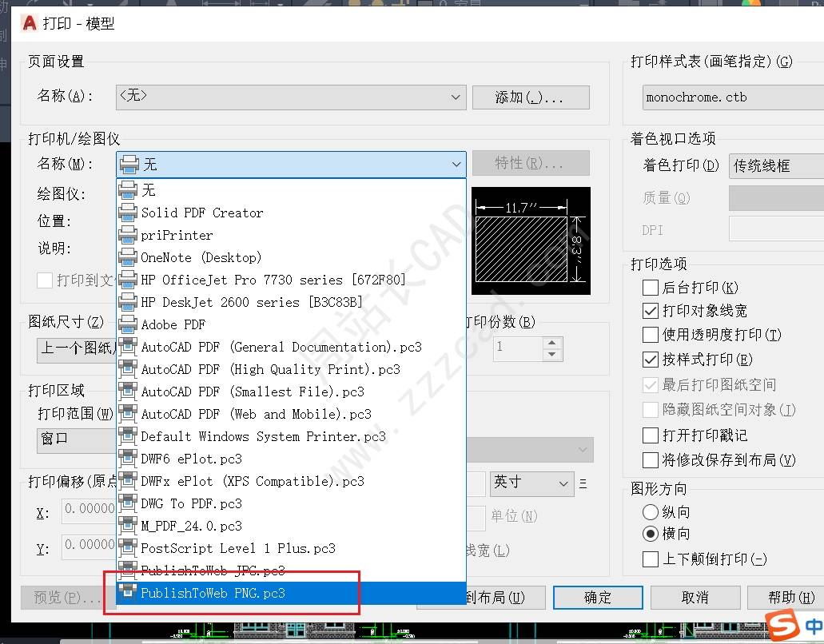The image size is (824, 644).
Task: Toggle 按样式打印(E) checkbox
Action: point(650,360)
